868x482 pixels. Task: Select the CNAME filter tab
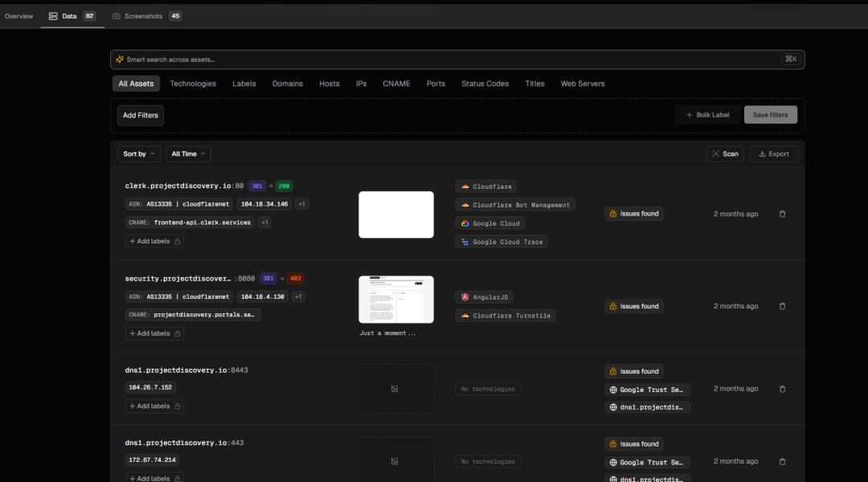tap(396, 84)
